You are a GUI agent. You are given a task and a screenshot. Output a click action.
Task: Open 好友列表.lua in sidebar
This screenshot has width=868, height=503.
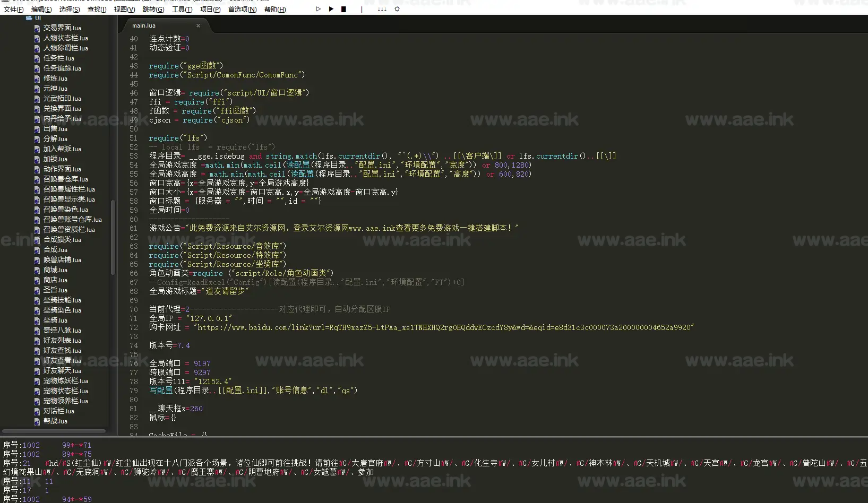[x=62, y=341]
